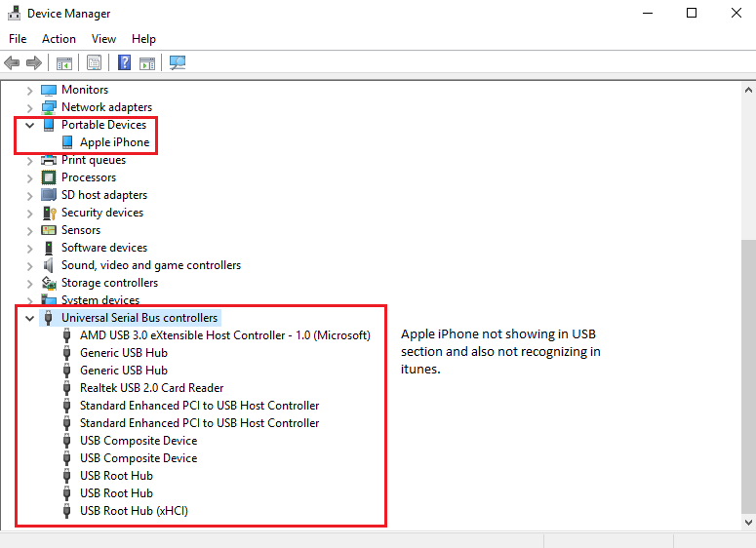Click the Apple iPhone device icon
Screen dimensions: 756x548
(67, 142)
